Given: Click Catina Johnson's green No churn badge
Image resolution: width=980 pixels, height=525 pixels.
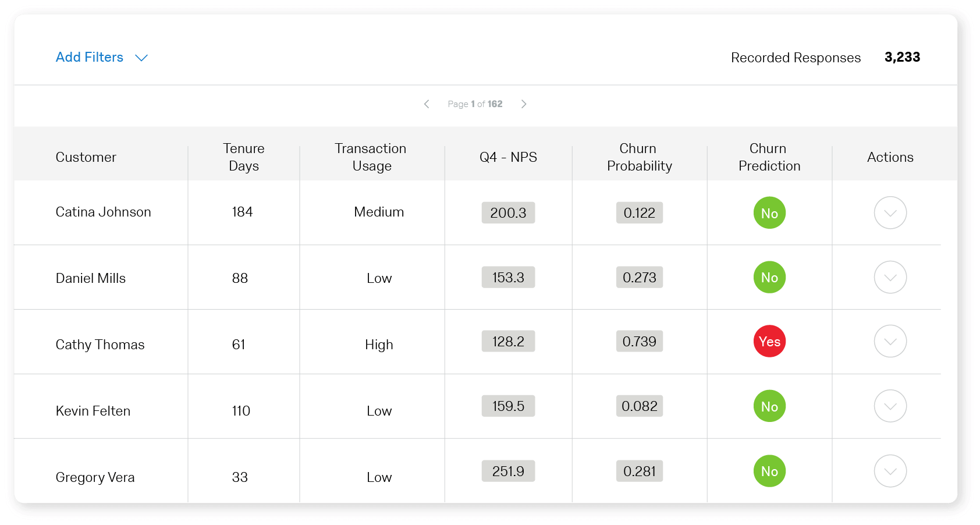Looking at the screenshot, I should coord(769,213).
